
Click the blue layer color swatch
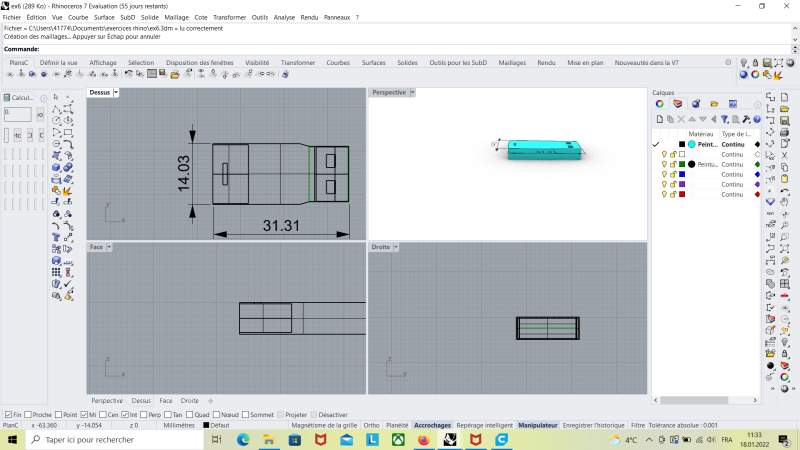(x=681, y=175)
